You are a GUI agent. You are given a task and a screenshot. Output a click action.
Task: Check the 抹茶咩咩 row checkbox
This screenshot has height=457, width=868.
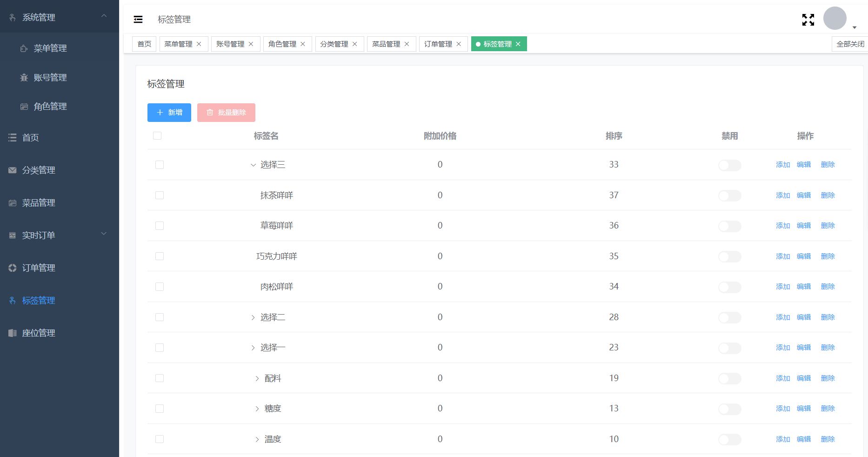coord(160,195)
